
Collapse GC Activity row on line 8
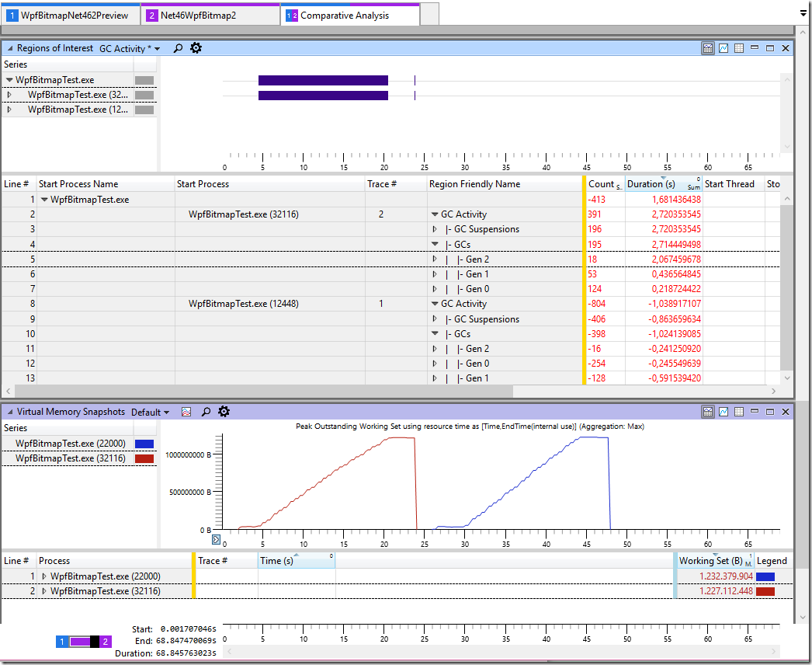[435, 305]
